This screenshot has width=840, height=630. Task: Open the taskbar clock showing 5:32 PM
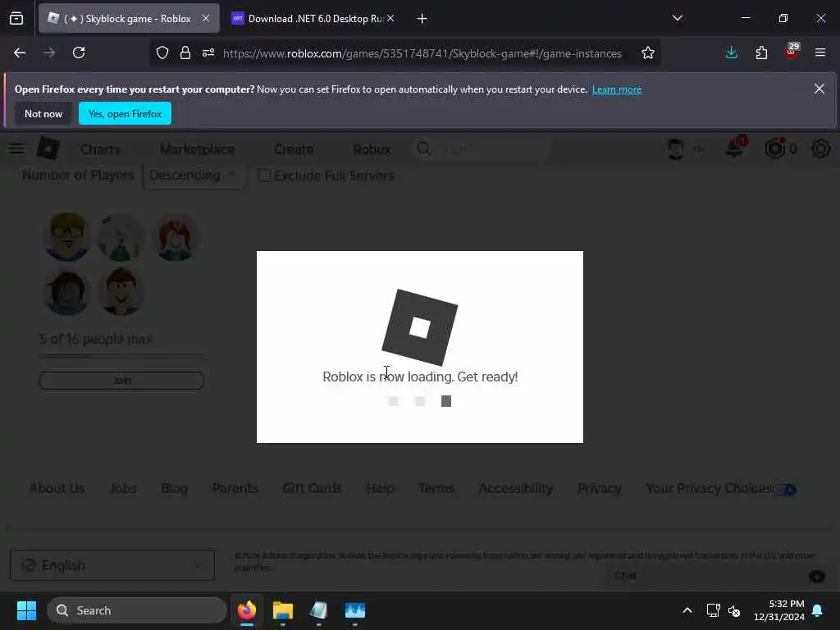click(779, 610)
